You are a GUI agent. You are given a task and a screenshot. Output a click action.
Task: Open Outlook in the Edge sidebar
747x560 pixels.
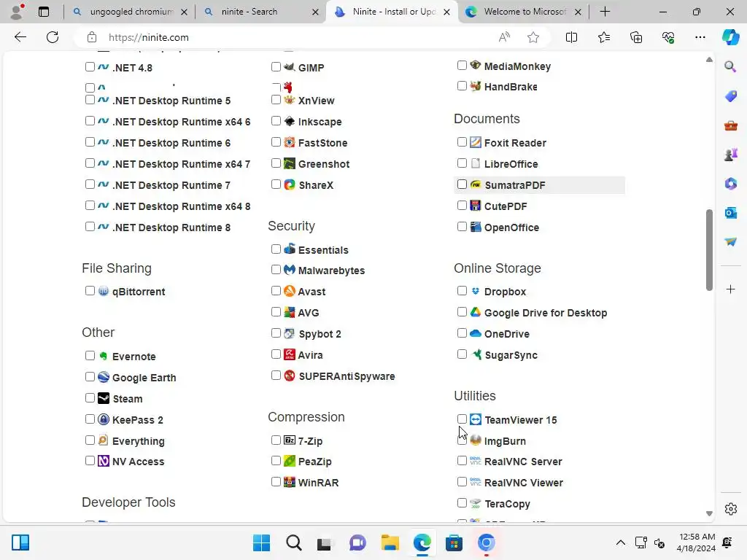click(x=730, y=213)
